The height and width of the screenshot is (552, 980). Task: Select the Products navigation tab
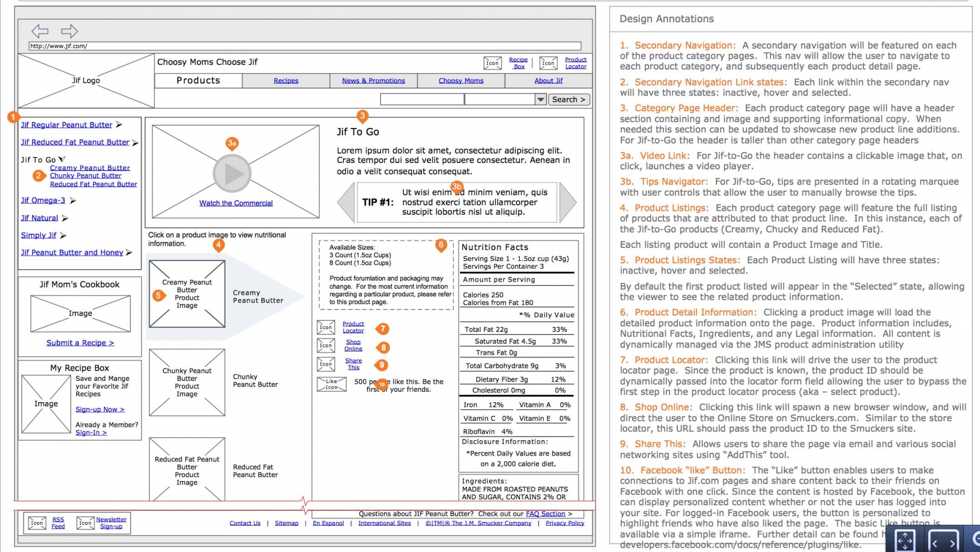click(x=198, y=81)
